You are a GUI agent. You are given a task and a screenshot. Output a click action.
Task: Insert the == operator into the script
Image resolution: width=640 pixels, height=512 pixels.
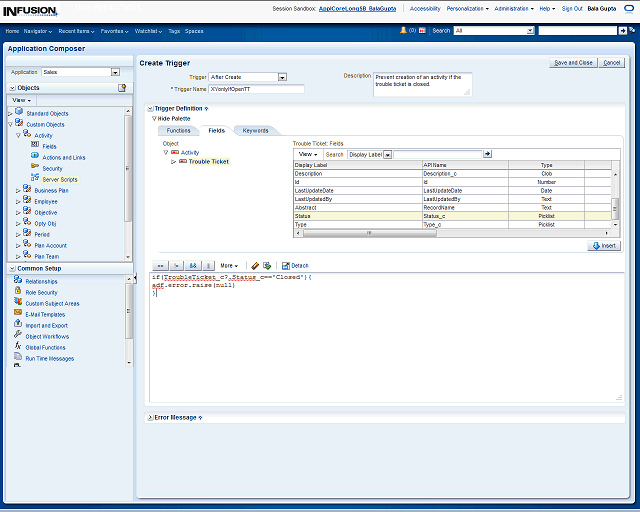coord(160,265)
